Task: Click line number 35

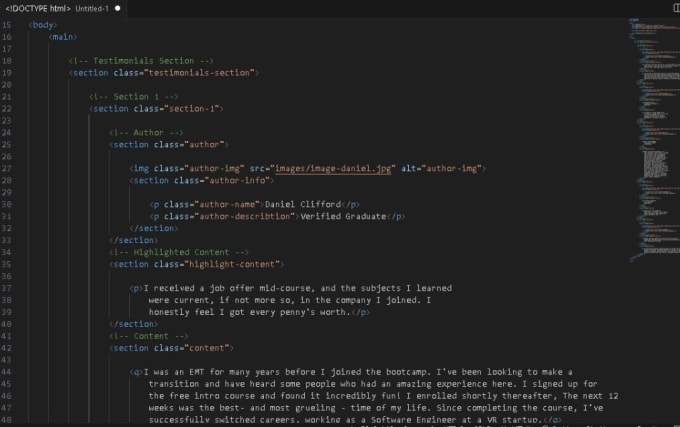Action: tap(7, 264)
